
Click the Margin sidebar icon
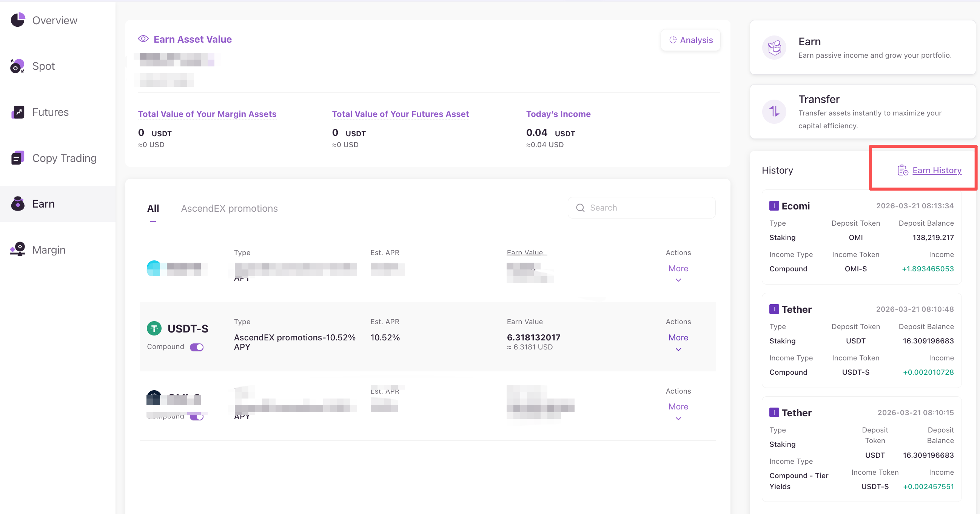(x=17, y=250)
